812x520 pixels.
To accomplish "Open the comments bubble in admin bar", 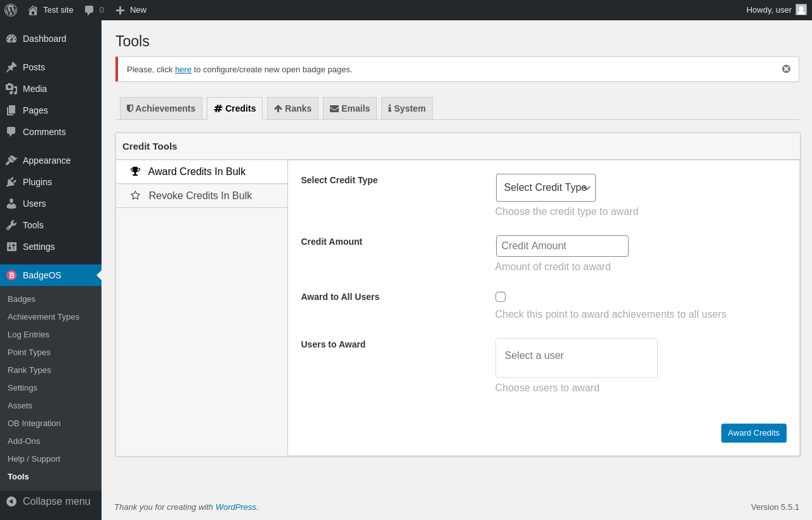I will tap(89, 10).
